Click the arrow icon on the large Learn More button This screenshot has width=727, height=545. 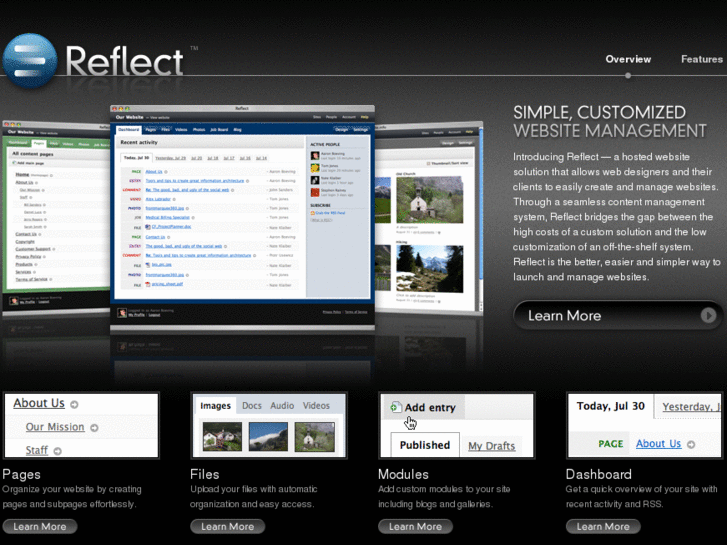tap(708, 315)
